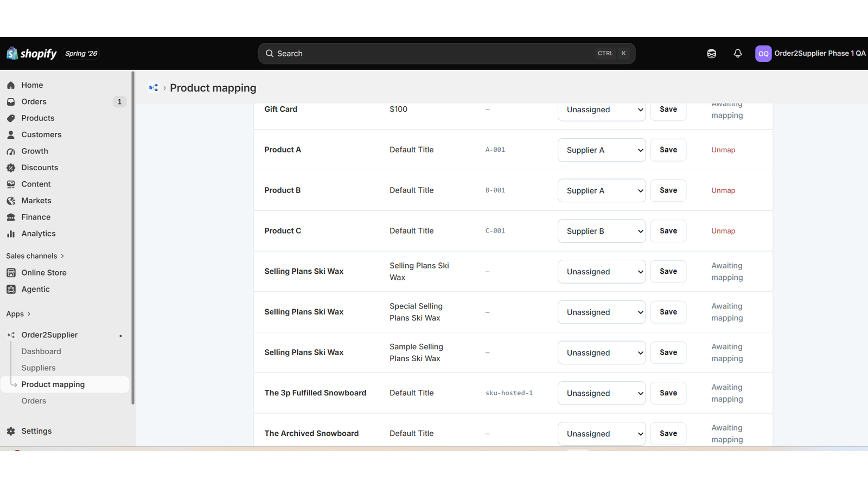Open supplier dropdown for Product C
This screenshot has height=488, width=868.
pos(602,231)
